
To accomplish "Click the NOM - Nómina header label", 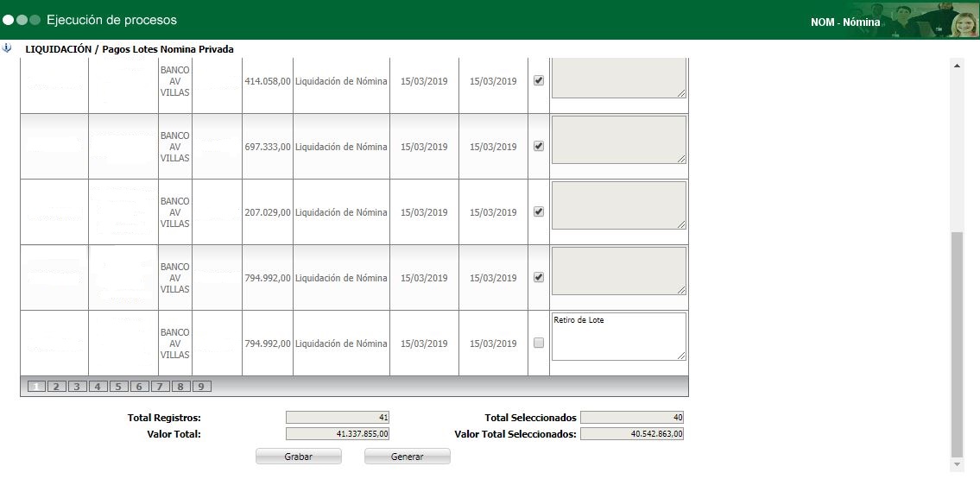I will pos(845,22).
